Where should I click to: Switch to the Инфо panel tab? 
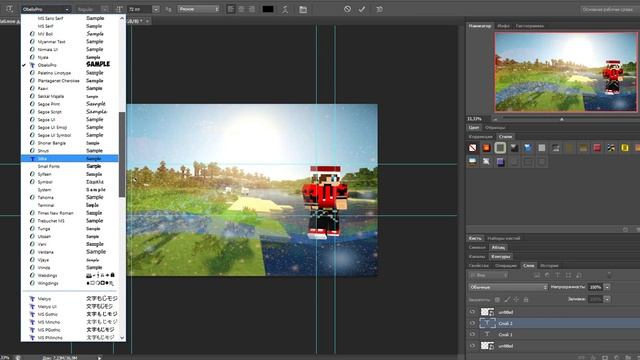pos(503,26)
